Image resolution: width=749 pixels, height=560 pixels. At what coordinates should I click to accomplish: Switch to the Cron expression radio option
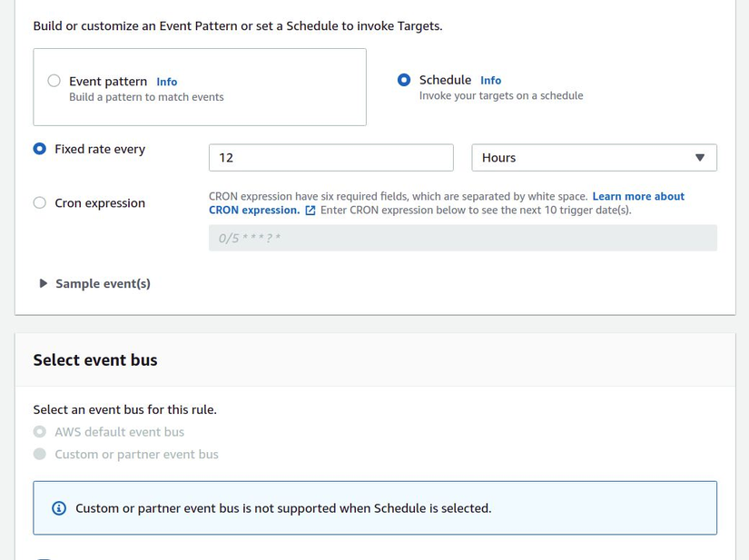pyautogui.click(x=40, y=203)
